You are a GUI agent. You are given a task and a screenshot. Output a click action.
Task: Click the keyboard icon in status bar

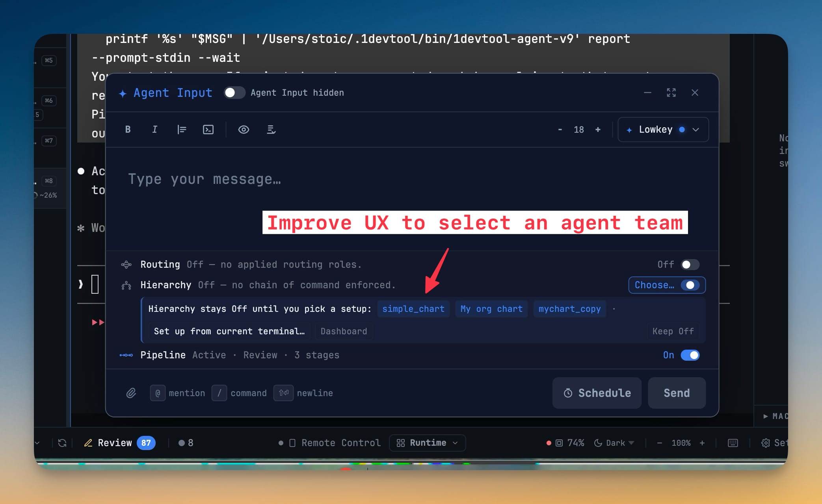click(x=733, y=443)
